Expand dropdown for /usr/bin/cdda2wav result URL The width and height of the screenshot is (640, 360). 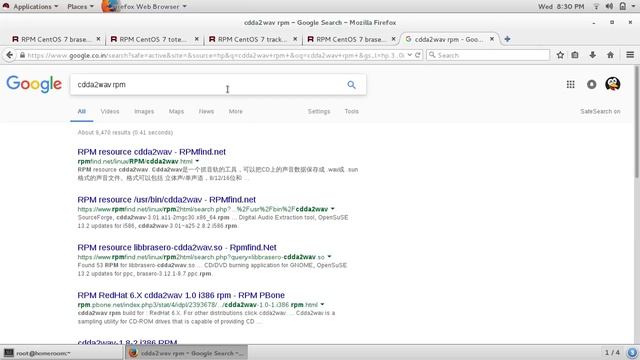333,209
